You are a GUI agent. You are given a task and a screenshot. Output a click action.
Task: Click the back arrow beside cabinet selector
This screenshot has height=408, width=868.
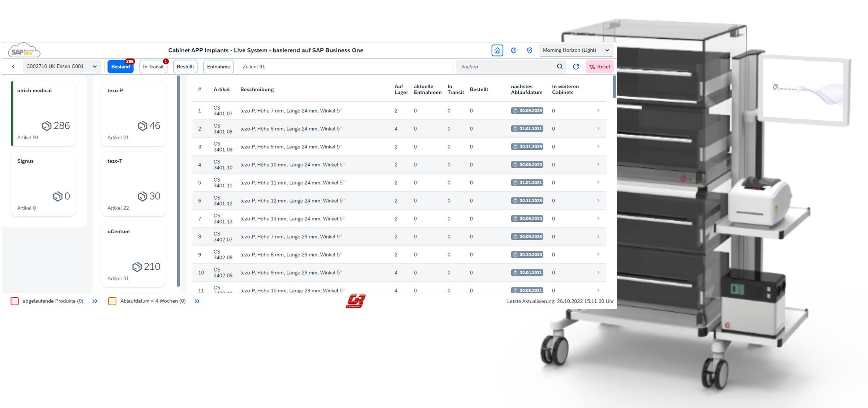tap(13, 67)
